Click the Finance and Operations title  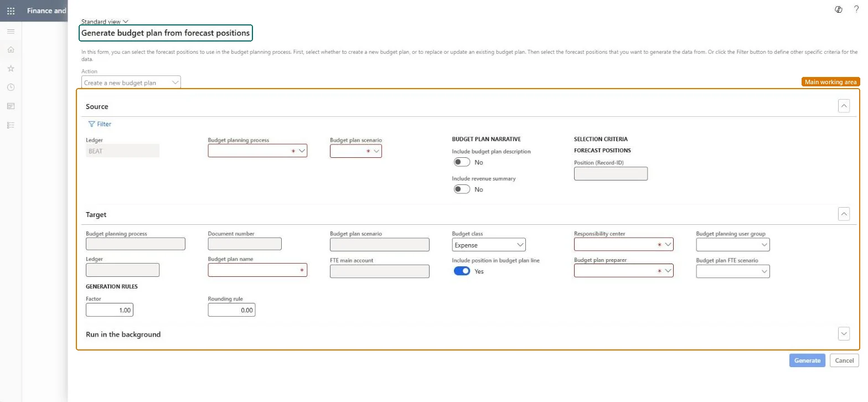(46, 11)
